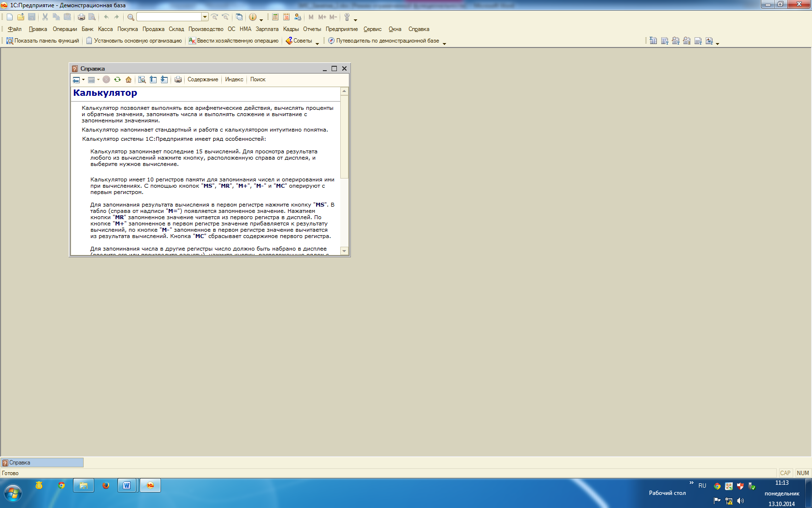Expand the help icon toolbar options arrow
Viewport: 812px width, 508px height.
click(261, 19)
